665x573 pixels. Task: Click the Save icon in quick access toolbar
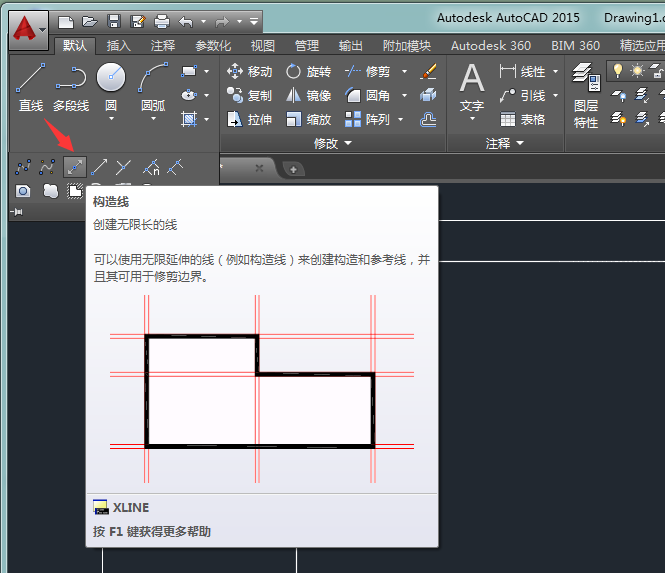pyautogui.click(x=113, y=20)
